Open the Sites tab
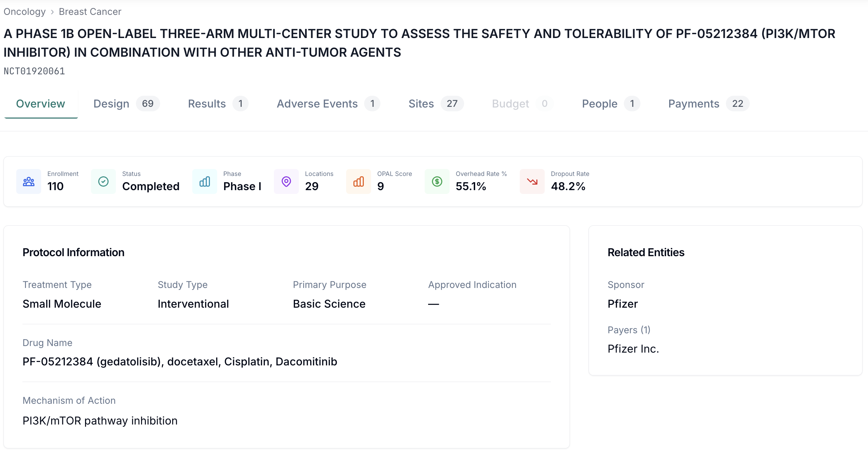 [421, 103]
